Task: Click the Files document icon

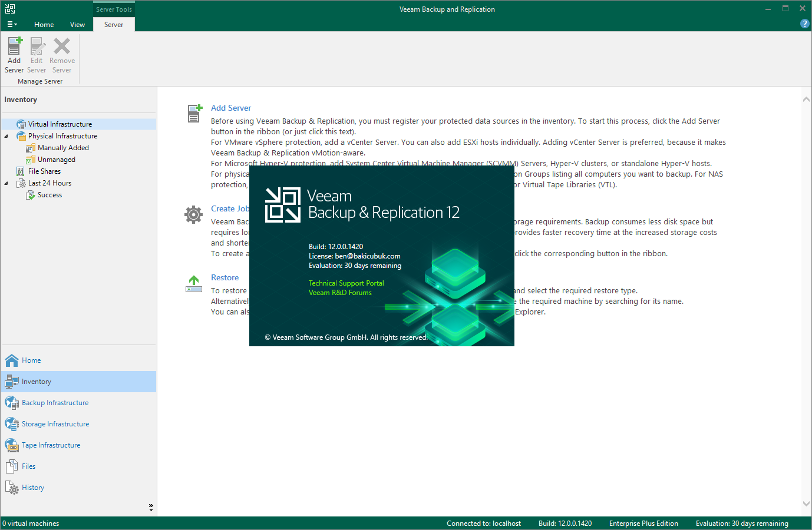Action: pyautogui.click(x=12, y=466)
